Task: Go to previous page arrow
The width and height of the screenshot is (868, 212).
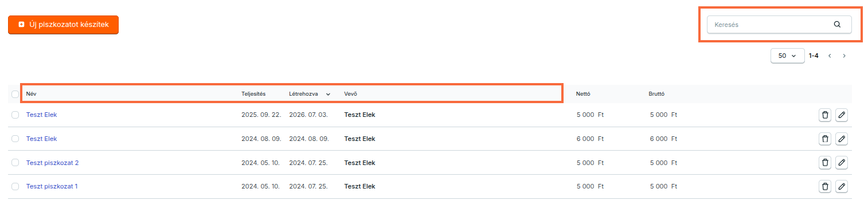Action: tap(830, 56)
